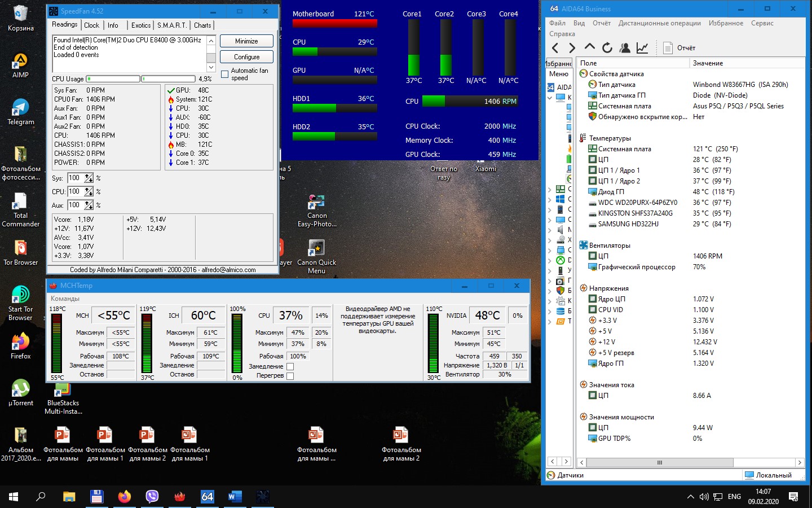Image resolution: width=812 pixels, height=508 pixels.
Task: Click the CPU fan speed spinner arrows
Action: pos(89,191)
